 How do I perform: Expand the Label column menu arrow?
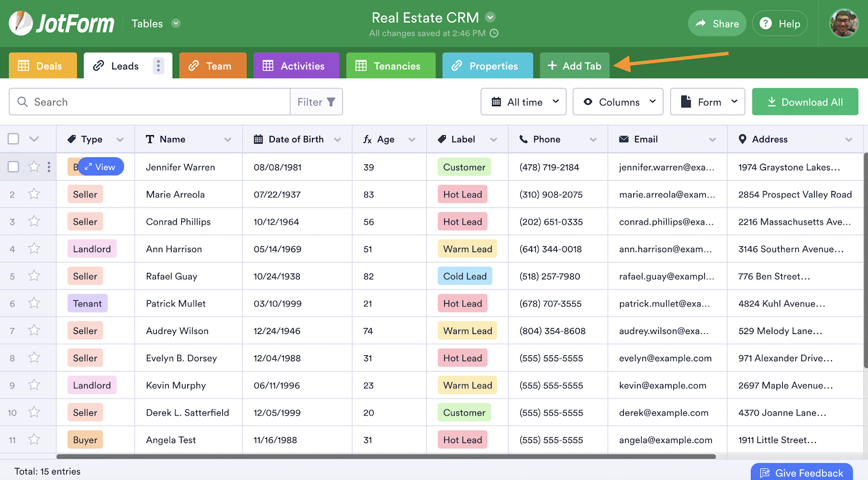pyautogui.click(x=494, y=139)
